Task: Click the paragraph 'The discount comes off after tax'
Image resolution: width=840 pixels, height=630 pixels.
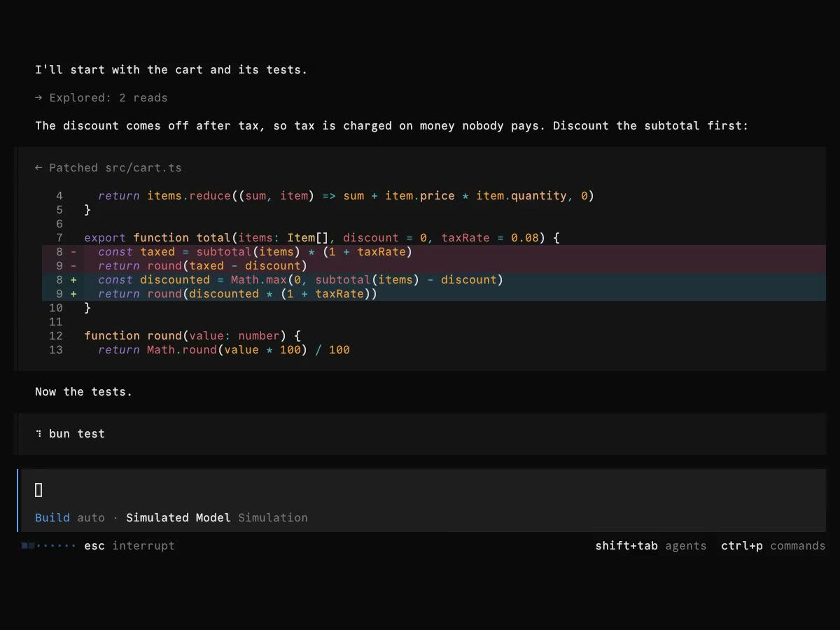Action: point(392,126)
